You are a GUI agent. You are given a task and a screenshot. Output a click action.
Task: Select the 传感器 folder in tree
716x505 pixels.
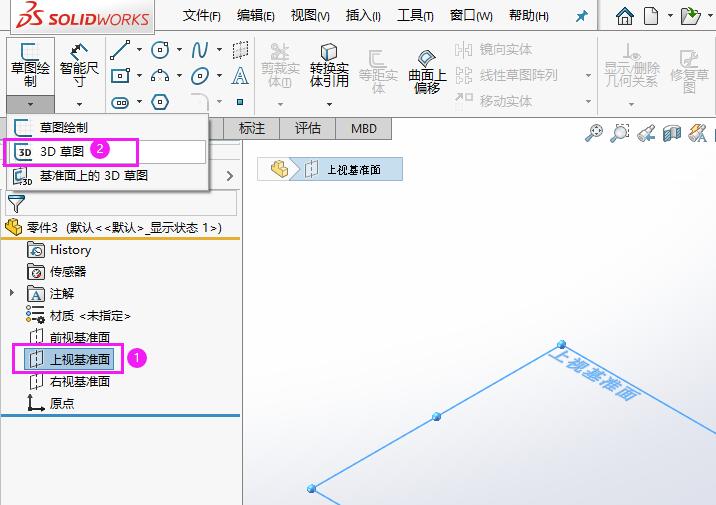(x=57, y=272)
